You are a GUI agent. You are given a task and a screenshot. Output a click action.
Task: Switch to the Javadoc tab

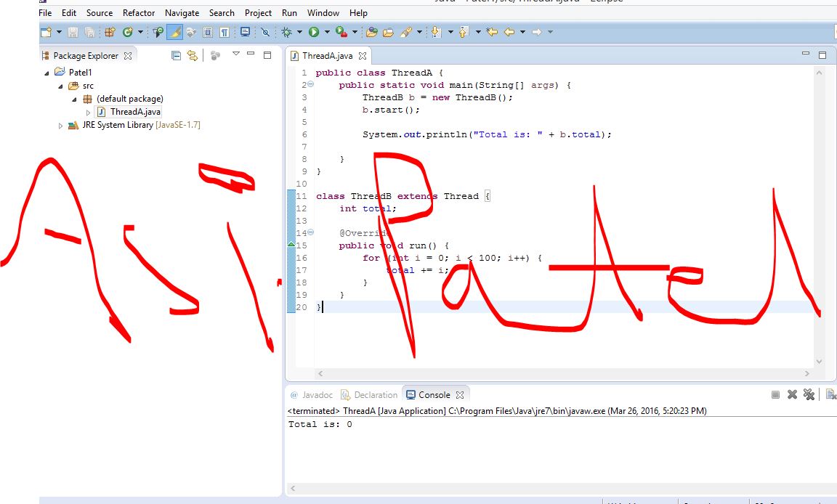point(311,395)
